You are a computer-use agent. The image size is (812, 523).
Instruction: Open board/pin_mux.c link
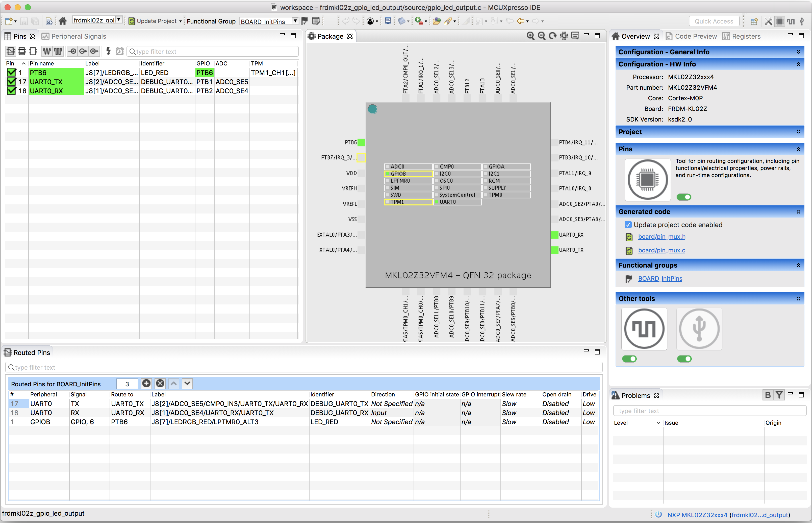pyautogui.click(x=661, y=250)
